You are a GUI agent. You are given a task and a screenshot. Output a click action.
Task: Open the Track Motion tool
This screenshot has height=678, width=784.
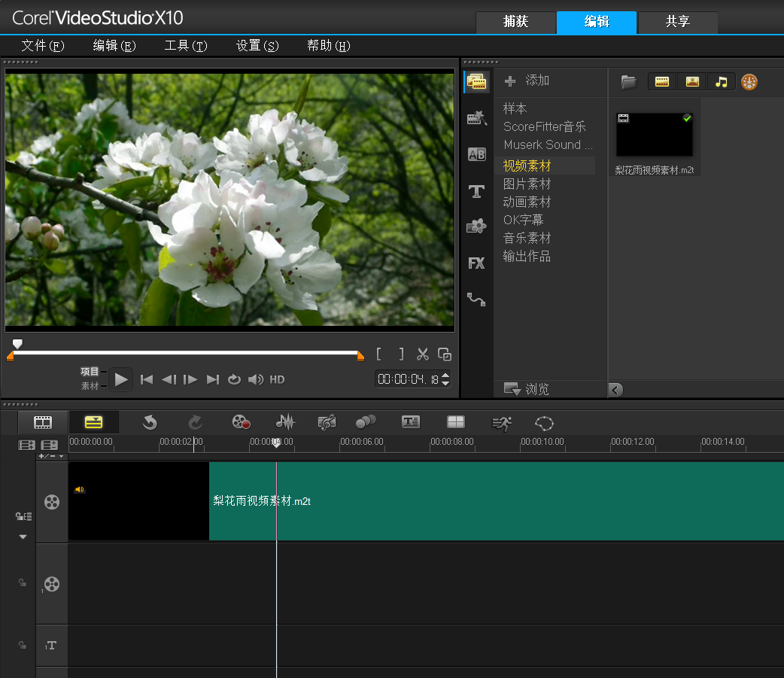pyautogui.click(x=366, y=422)
